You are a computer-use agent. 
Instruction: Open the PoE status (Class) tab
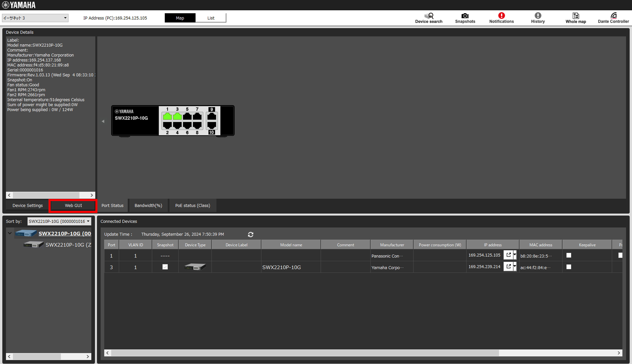point(192,205)
